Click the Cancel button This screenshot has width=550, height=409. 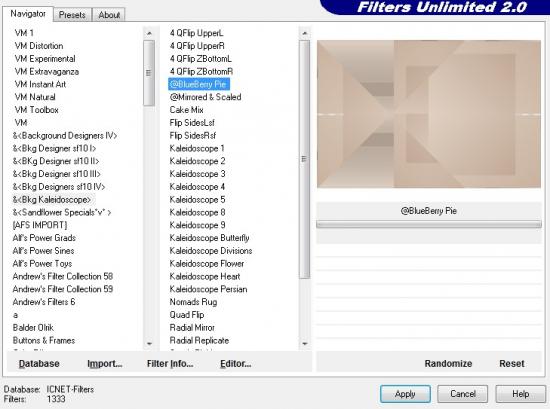click(463, 394)
